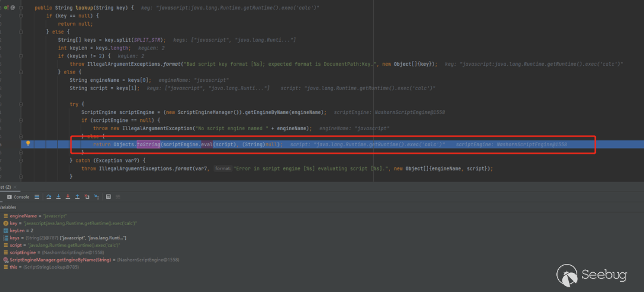Click 'return null;' statement in editor
644x292 pixels.
[x=76, y=23]
